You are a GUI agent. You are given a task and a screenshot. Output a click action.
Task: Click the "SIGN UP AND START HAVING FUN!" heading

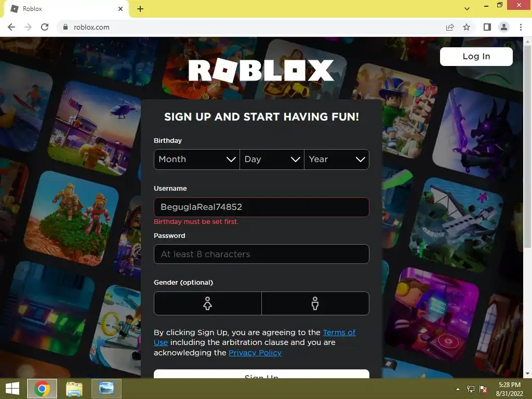262,117
